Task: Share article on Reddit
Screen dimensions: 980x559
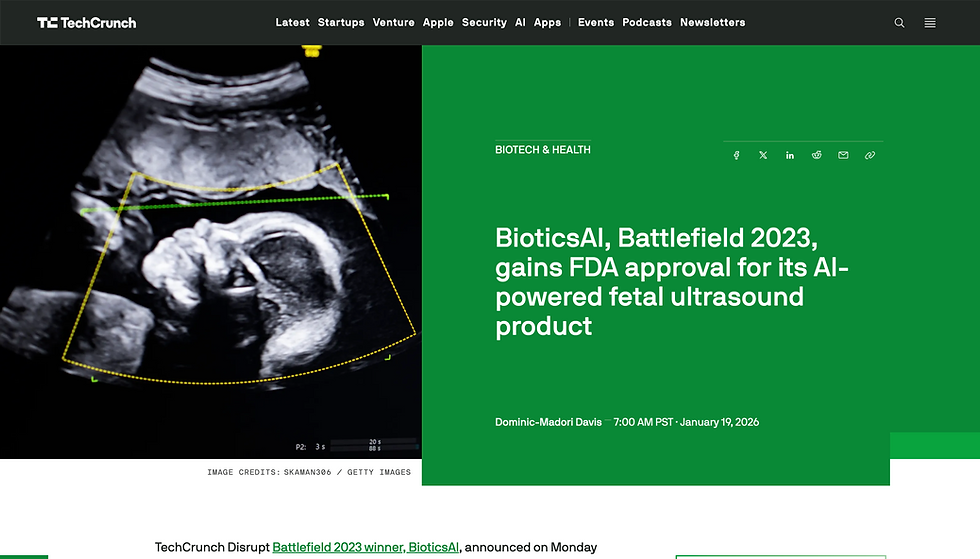Action: click(816, 155)
